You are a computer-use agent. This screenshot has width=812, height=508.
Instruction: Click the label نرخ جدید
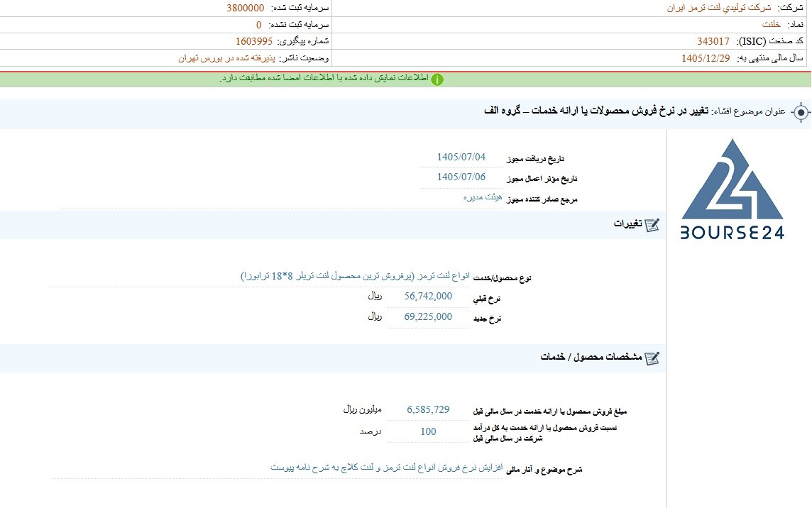pos(488,319)
